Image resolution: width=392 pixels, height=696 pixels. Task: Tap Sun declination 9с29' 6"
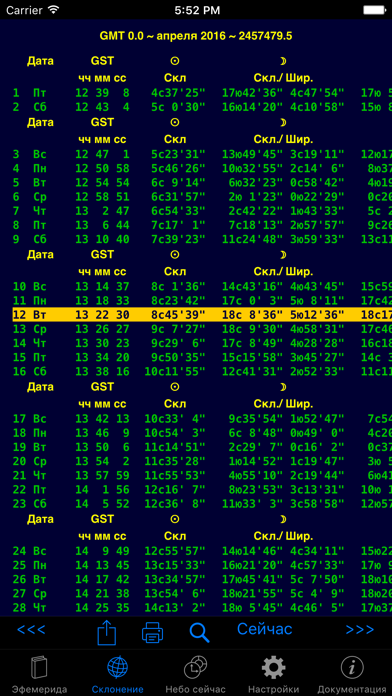[x=178, y=343]
